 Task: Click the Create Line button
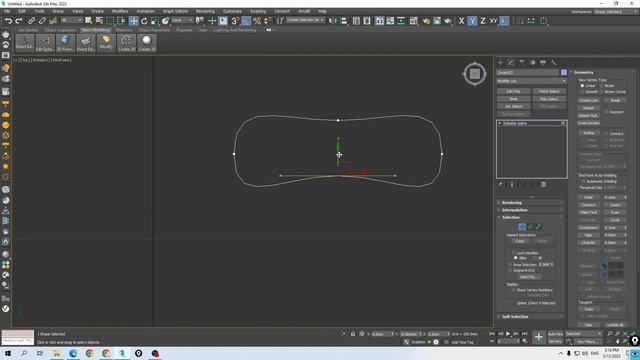[x=589, y=100]
